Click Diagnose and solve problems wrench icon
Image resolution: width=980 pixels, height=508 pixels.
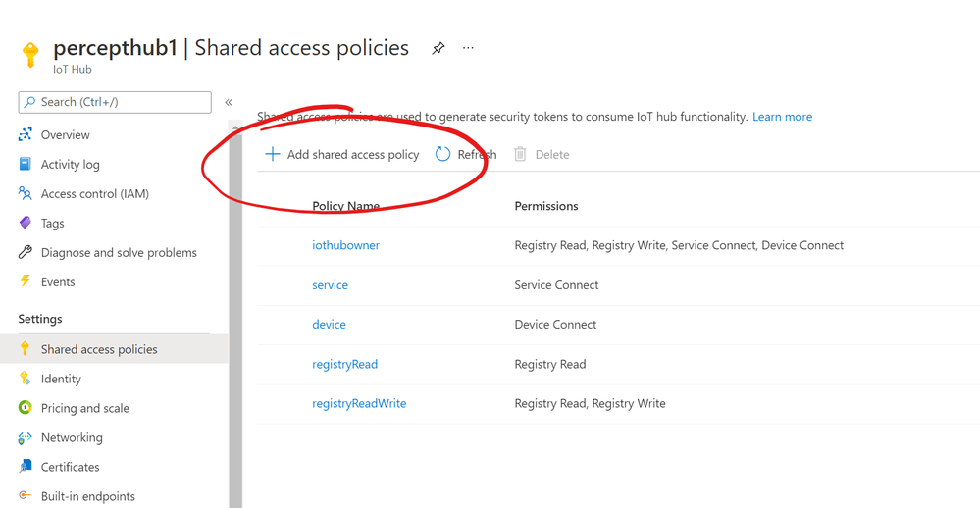(26, 253)
